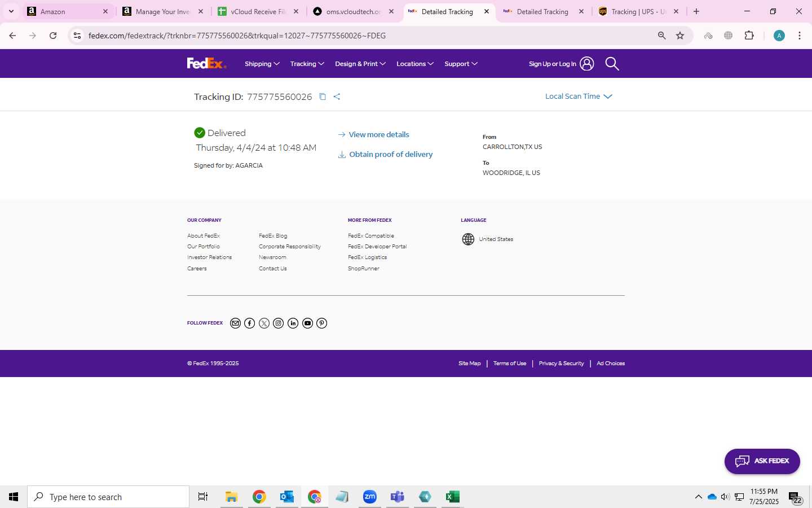The image size is (812, 508).
Task: Open Zoom from the taskbar
Action: 369,497
